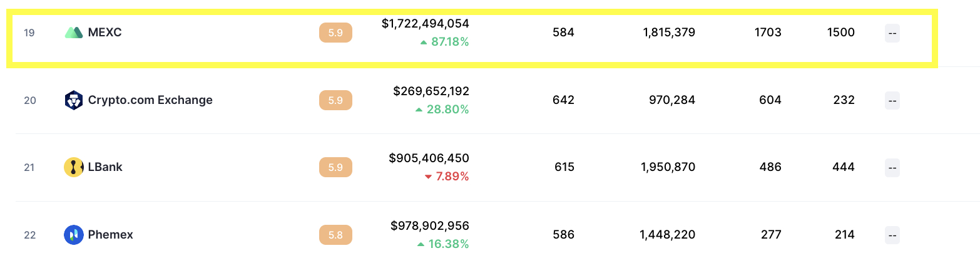This screenshot has height=258, width=980.
Task: Open the MEXC exchange name link
Action: (105, 33)
